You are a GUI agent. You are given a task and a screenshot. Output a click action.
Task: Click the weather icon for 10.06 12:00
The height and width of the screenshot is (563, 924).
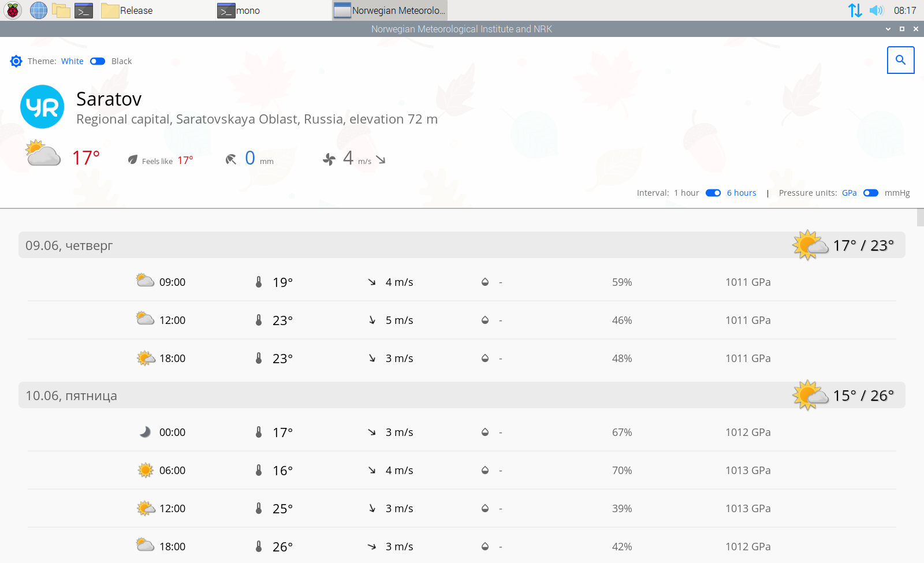(146, 508)
